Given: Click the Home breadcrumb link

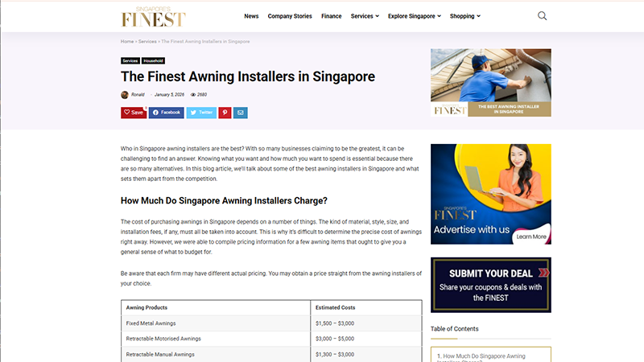Looking at the screenshot, I should (127, 42).
